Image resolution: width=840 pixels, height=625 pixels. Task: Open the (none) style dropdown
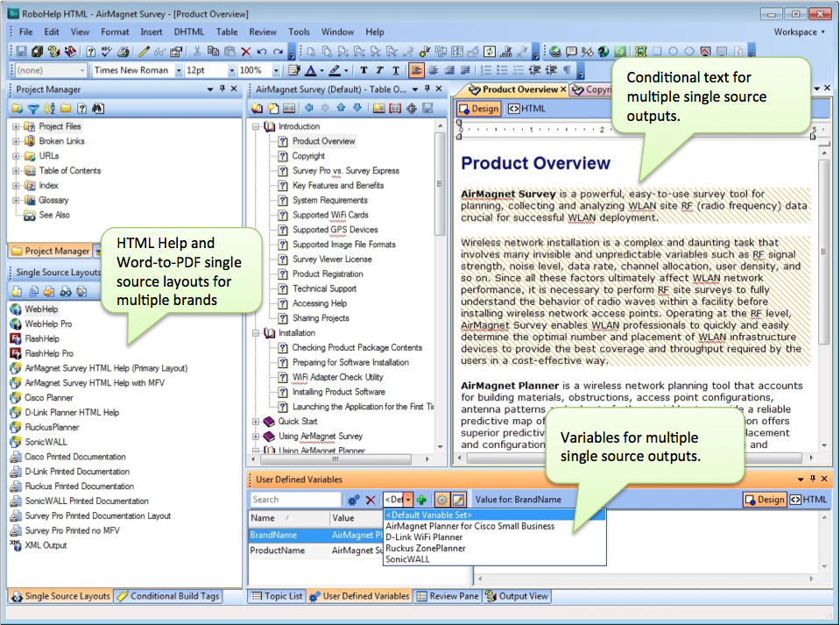82,70
